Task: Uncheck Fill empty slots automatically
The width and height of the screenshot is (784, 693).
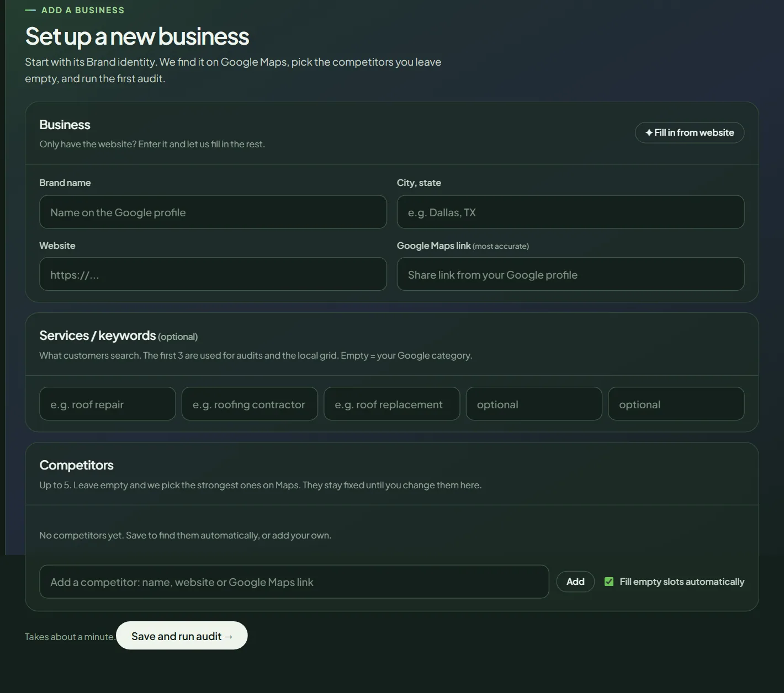Action: 609,582
